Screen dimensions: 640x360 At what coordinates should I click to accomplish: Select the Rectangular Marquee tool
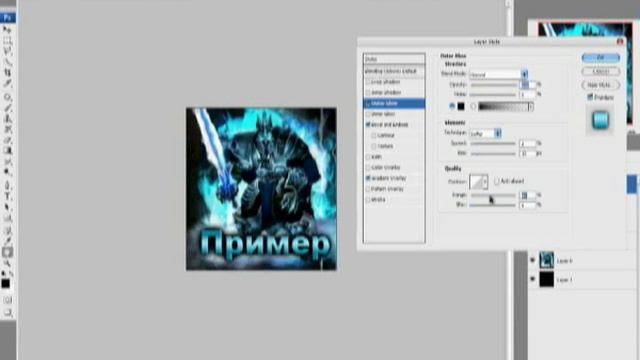pyautogui.click(x=7, y=40)
